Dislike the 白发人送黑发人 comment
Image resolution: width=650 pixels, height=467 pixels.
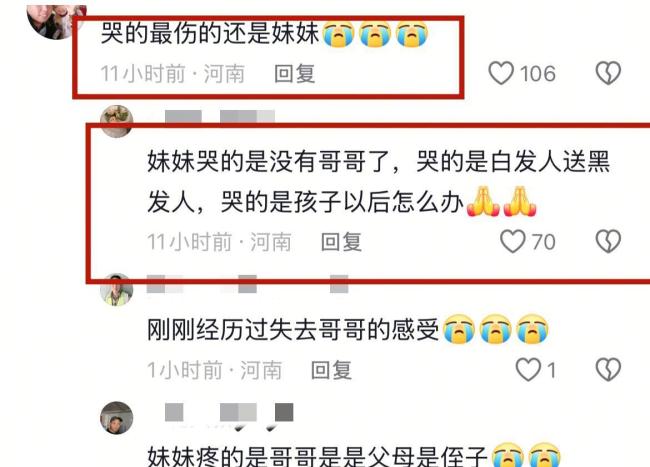[x=608, y=242]
